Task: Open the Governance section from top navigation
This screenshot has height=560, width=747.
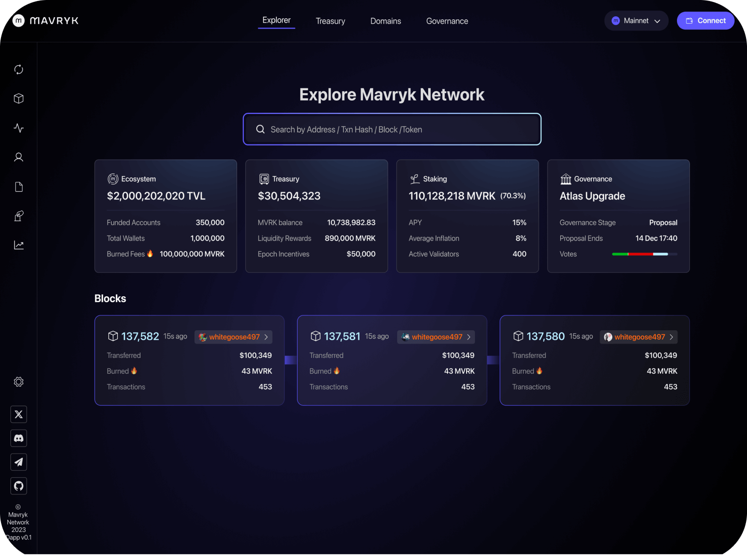Action: coord(447,21)
